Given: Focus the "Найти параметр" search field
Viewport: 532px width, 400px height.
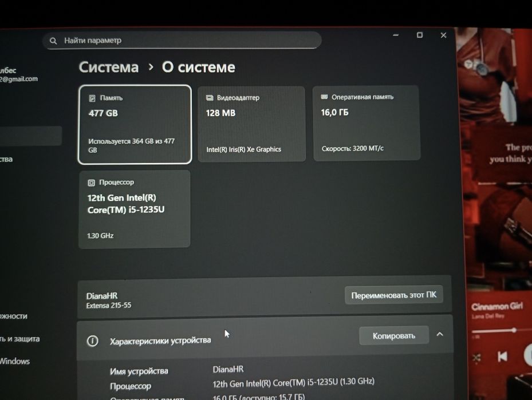Looking at the screenshot, I should 182,40.
